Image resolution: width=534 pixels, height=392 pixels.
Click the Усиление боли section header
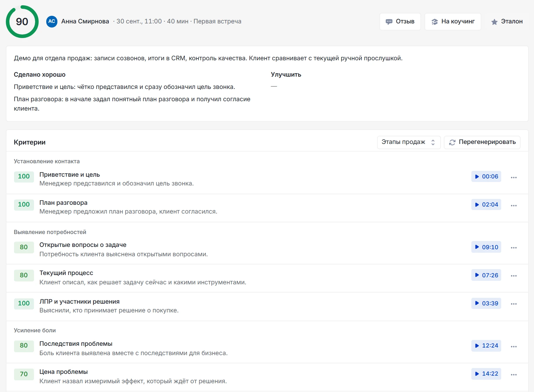tap(35, 330)
